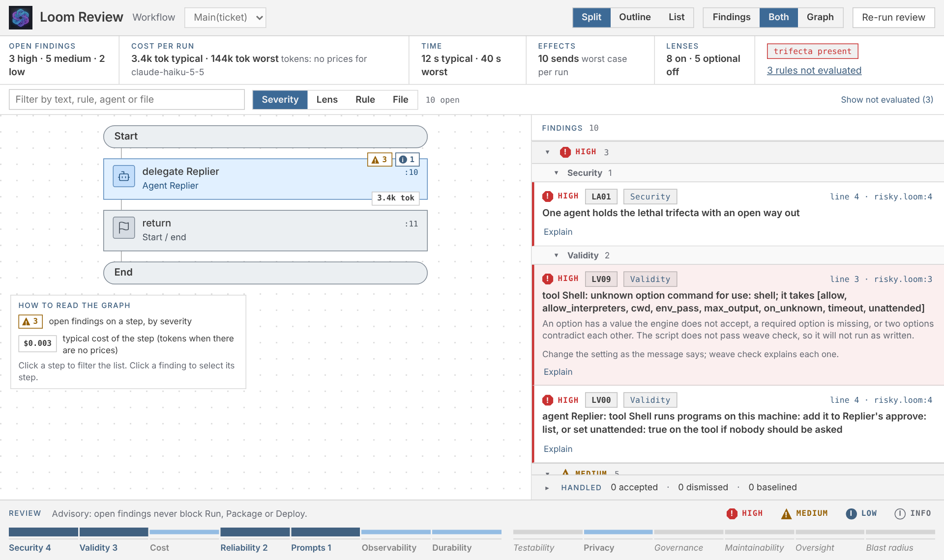Click the LOW circle icon in review legend
The height and width of the screenshot is (560, 944).
pyautogui.click(x=851, y=514)
